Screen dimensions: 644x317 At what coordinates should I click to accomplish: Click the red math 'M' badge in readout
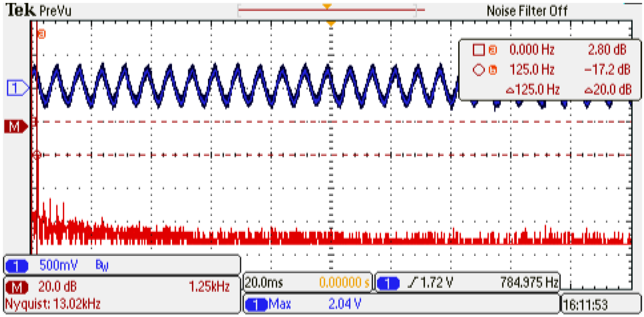click(x=17, y=287)
